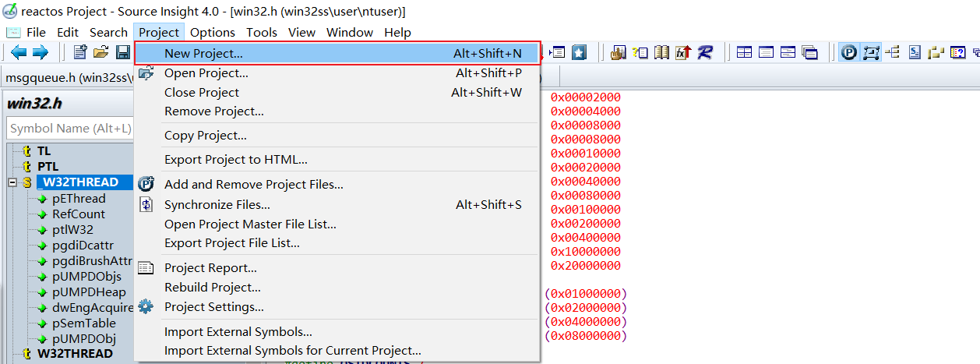Select Remove Project... menu entry
This screenshot has height=364, width=980.
tap(337, 111)
